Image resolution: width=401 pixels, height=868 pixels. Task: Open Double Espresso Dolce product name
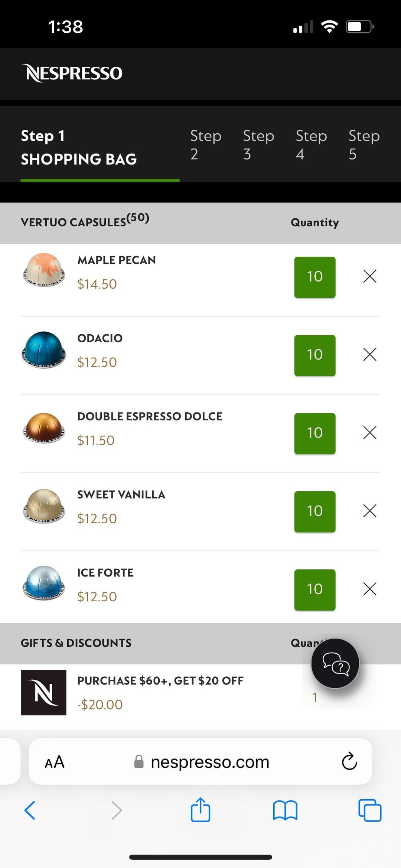click(x=150, y=416)
